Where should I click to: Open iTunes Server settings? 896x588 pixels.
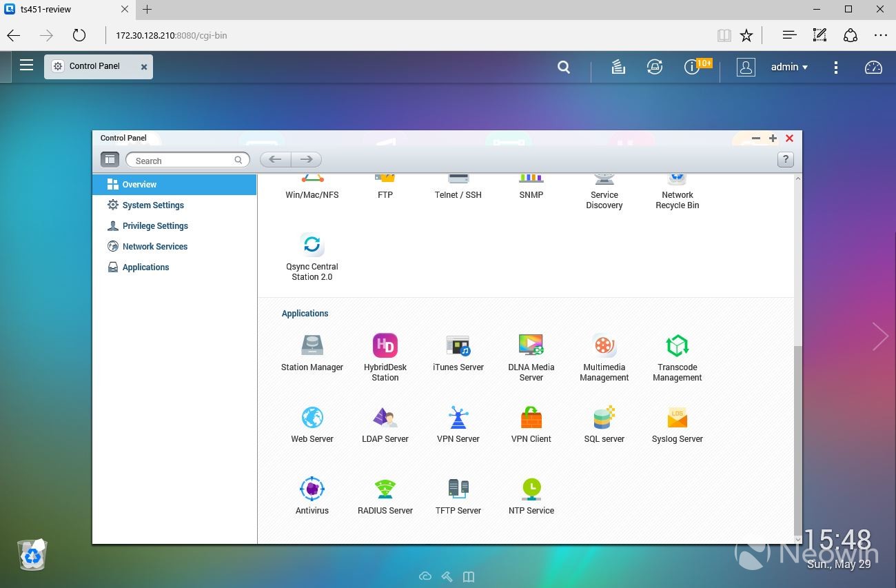[x=458, y=353]
